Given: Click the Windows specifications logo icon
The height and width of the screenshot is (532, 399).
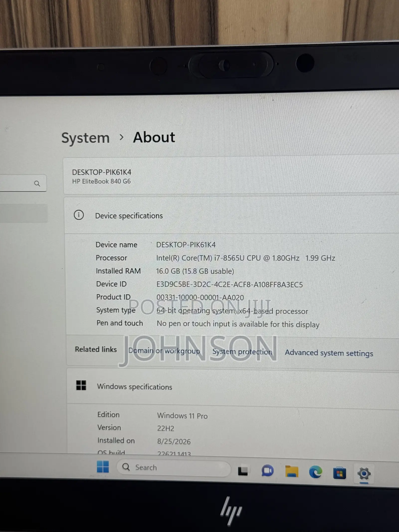Looking at the screenshot, I should [x=81, y=385].
